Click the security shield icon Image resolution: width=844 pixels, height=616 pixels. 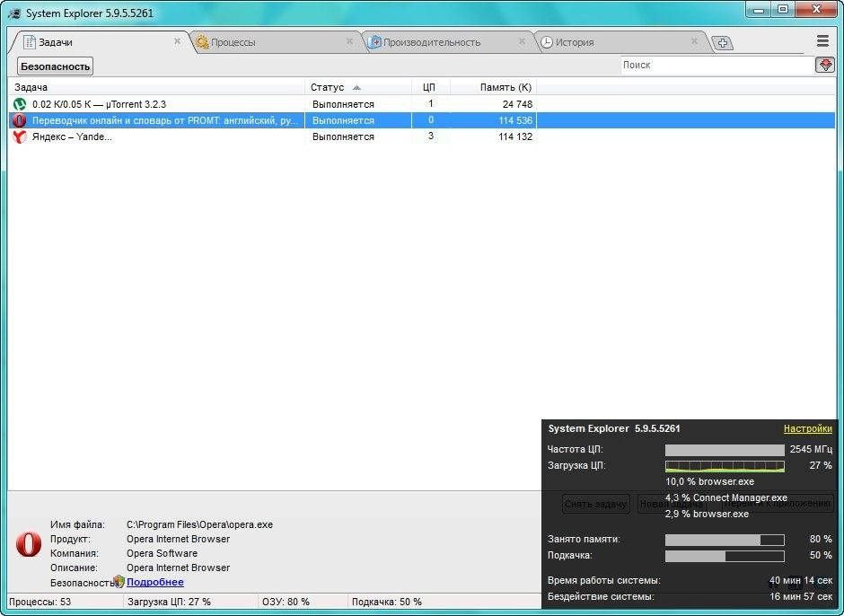(119, 582)
